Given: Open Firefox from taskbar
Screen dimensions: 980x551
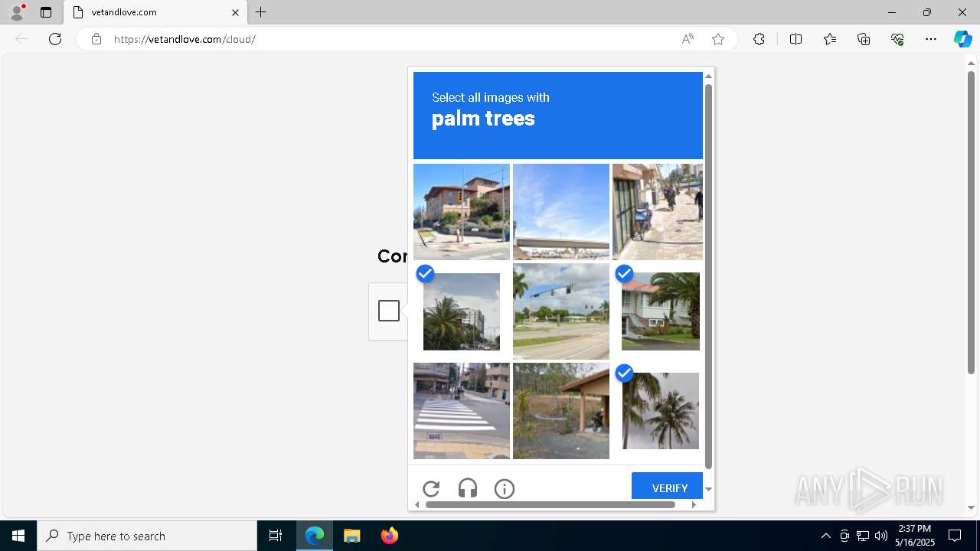Looking at the screenshot, I should tap(389, 536).
